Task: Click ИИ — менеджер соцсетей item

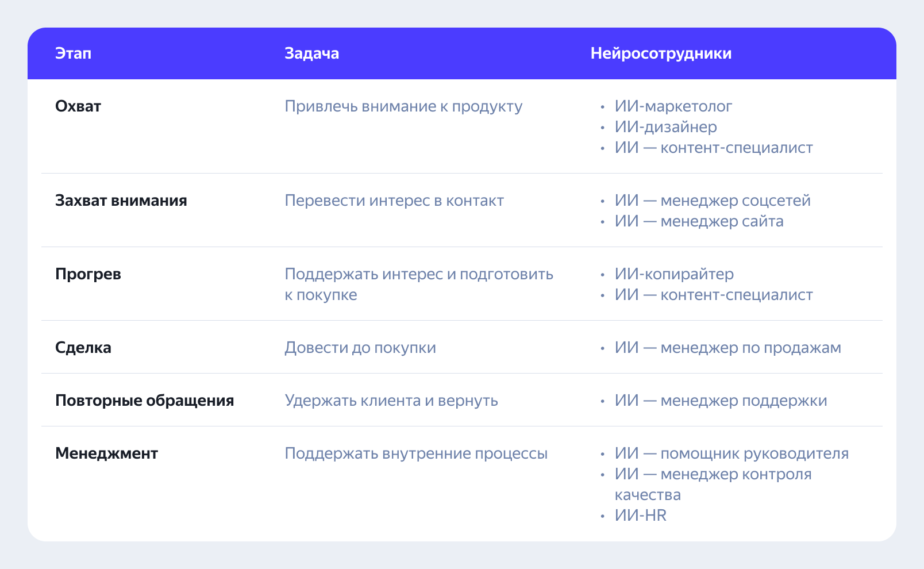Action: pos(713,201)
